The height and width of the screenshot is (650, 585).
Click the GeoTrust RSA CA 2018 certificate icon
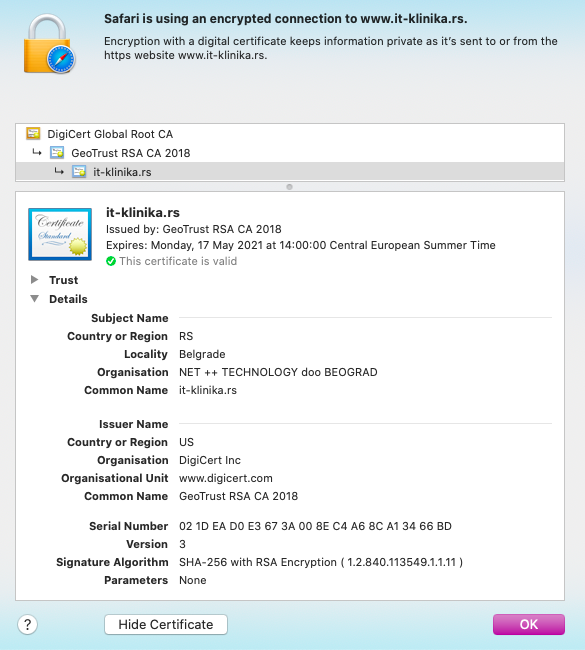57,153
